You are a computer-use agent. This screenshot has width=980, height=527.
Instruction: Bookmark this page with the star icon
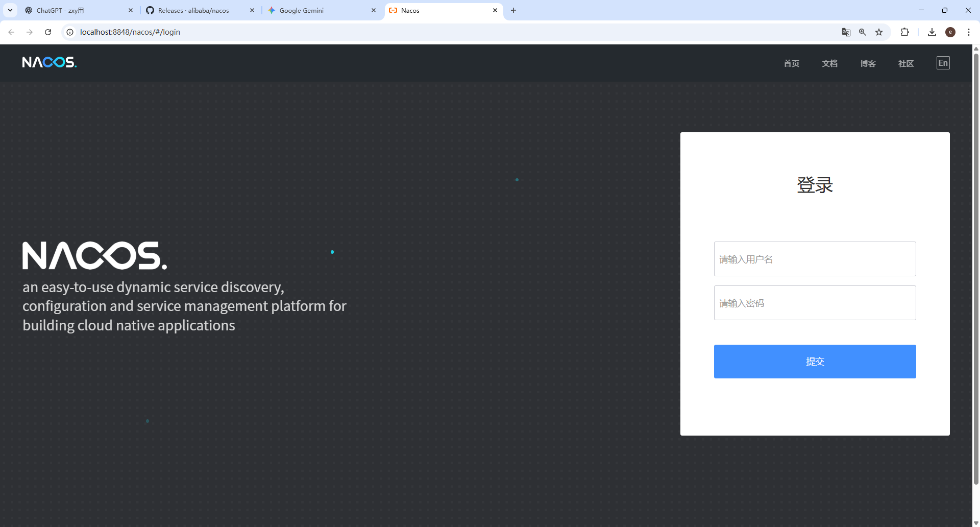[x=879, y=32]
